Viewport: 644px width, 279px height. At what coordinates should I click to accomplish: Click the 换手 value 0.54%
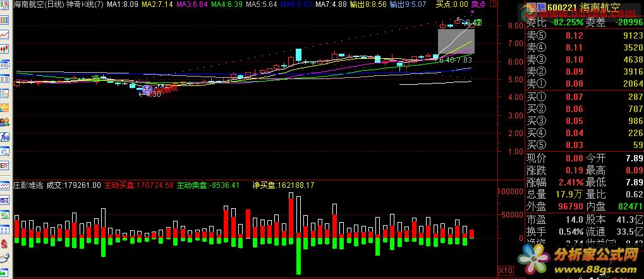(x=571, y=232)
